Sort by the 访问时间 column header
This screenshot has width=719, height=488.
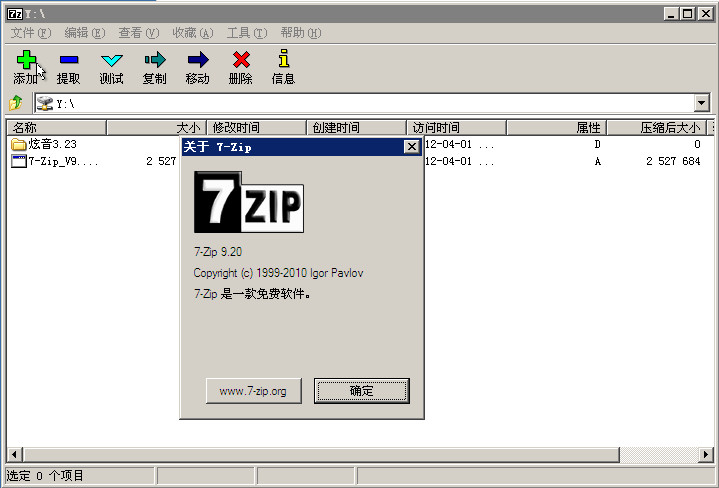coord(457,128)
